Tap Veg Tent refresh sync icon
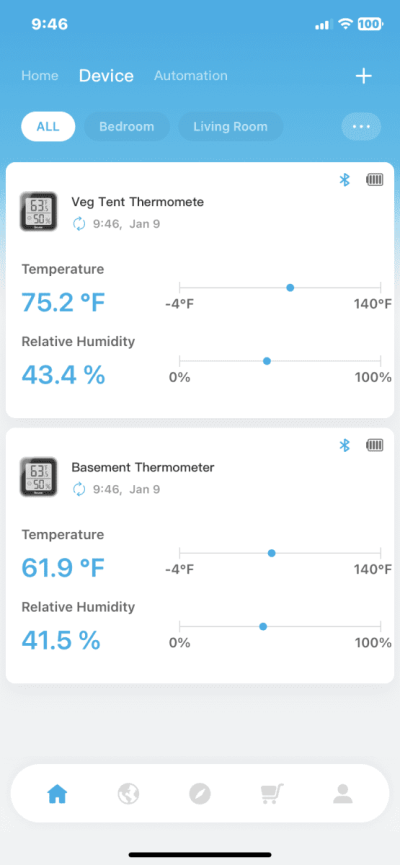This screenshot has height=865, width=400. point(79,225)
